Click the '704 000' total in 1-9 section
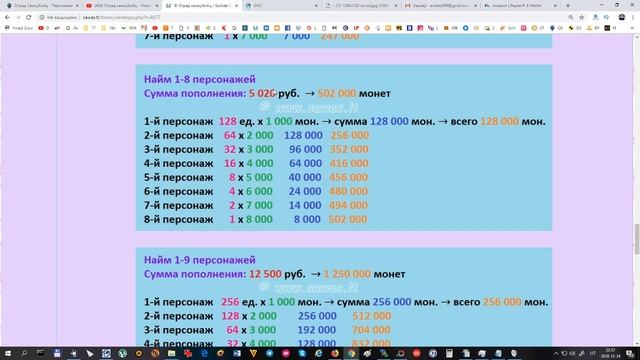640x360 pixels. pyautogui.click(x=371, y=330)
